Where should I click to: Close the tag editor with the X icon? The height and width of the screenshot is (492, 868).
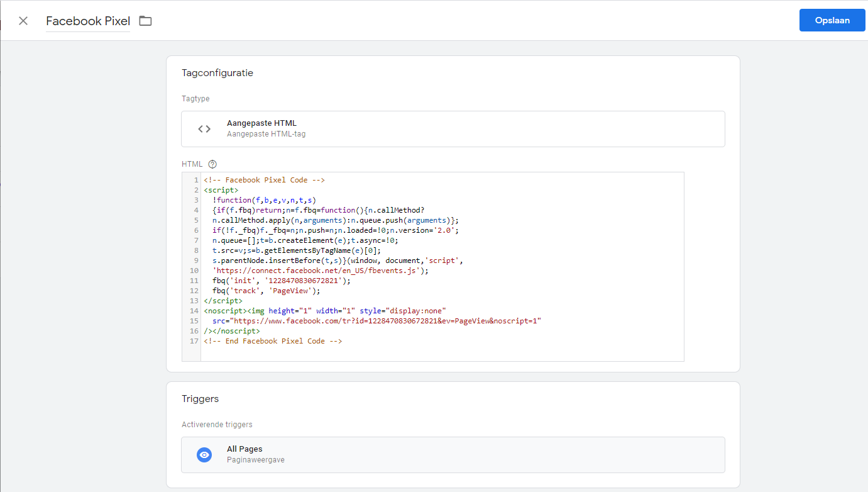tap(23, 21)
